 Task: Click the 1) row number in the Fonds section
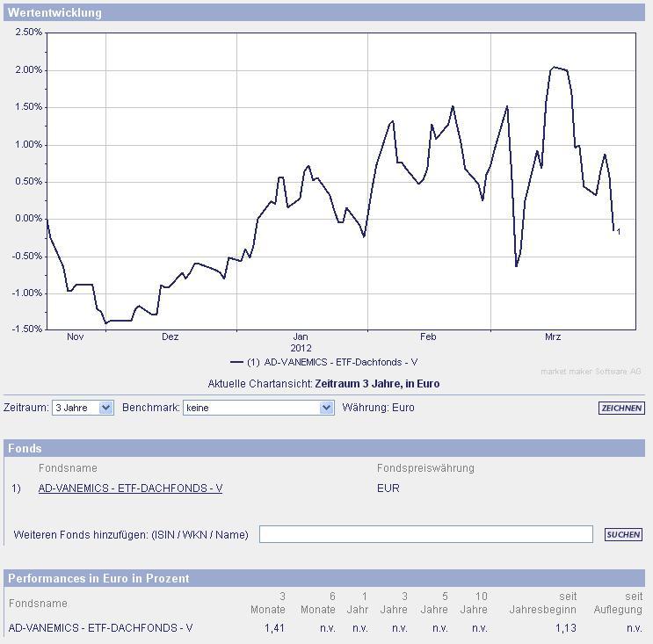(16, 488)
